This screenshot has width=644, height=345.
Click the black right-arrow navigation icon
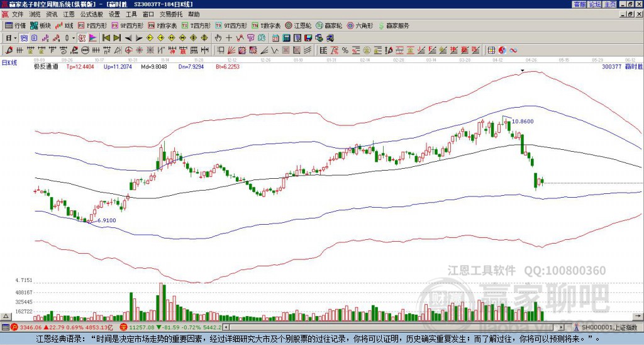point(139,38)
